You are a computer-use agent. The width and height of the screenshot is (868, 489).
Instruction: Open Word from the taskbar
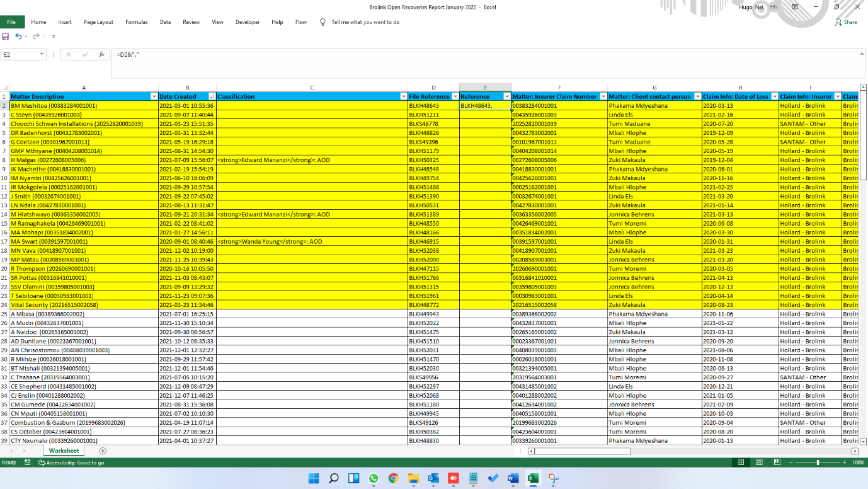point(513,478)
